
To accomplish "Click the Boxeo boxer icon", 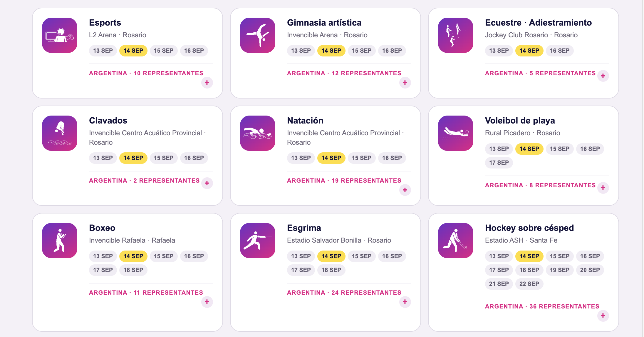I will 60,241.
